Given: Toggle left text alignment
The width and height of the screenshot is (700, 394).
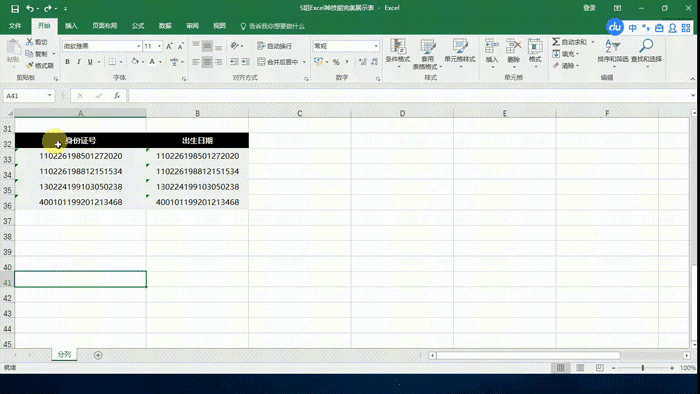Looking at the screenshot, I should (x=196, y=62).
